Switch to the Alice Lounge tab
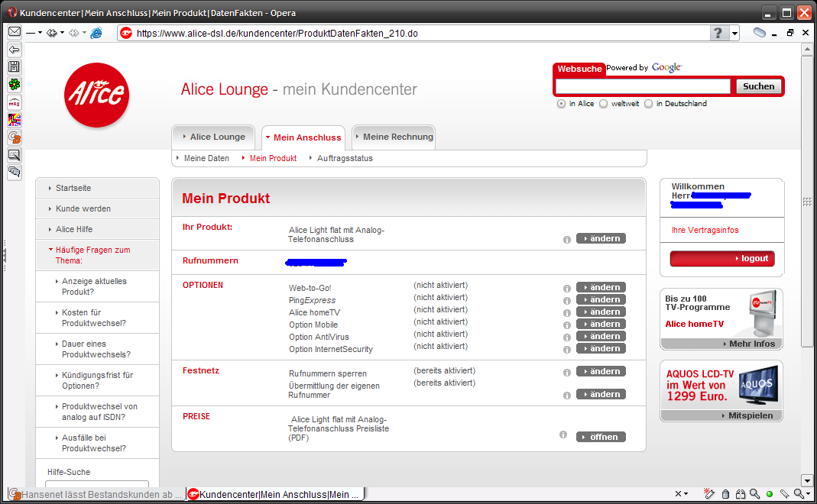The height and width of the screenshot is (504, 817). coord(214,137)
